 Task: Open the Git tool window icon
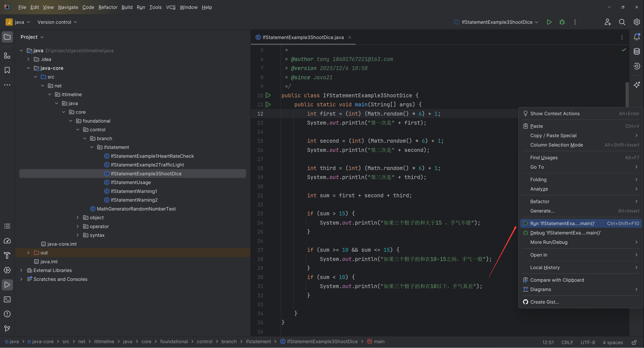[7, 329]
